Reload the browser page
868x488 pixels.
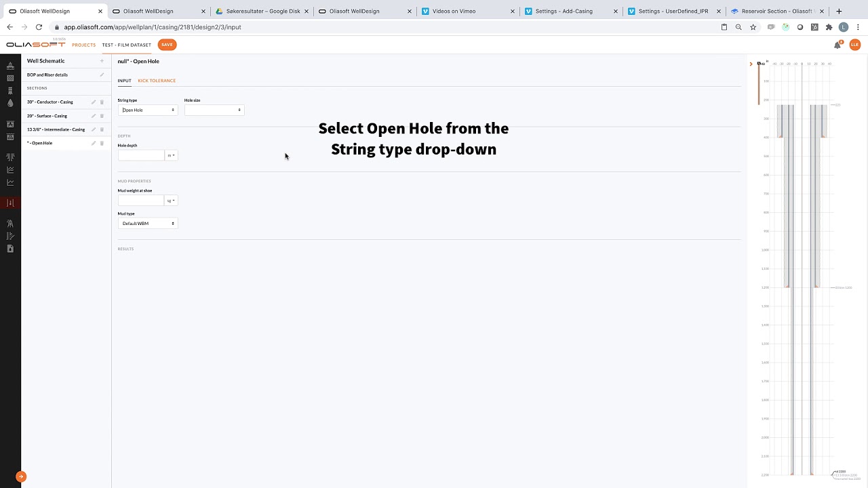[x=39, y=27]
